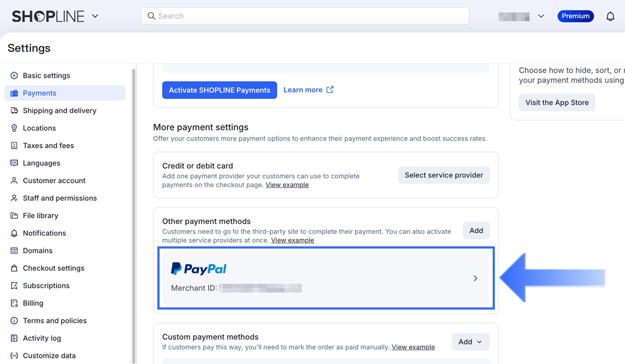625x364 pixels.
Task: Click the Domains icon in sidebar
Action: [14, 251]
